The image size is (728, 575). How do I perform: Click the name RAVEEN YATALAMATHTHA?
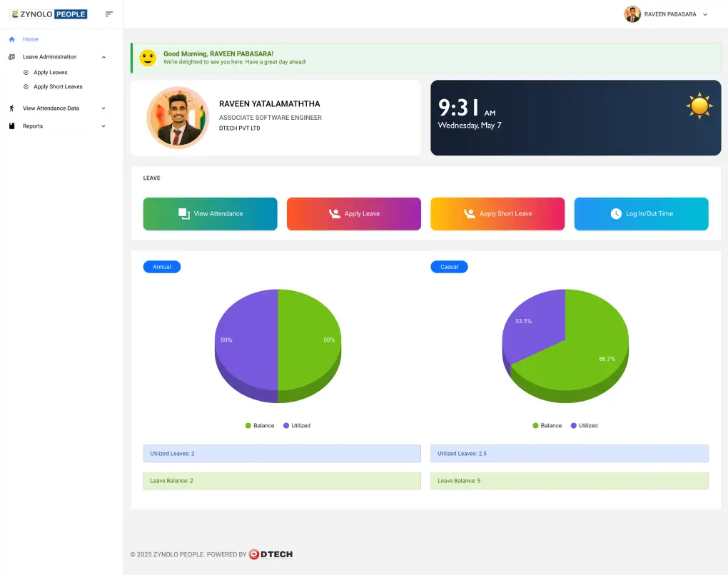269,104
